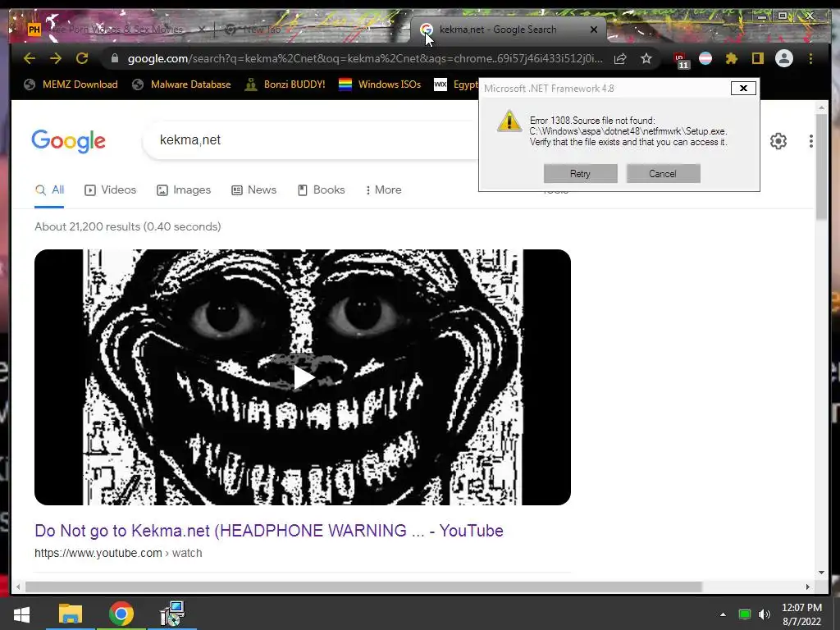840x630 pixels.
Task: Click the green network tray icon
Action: coord(745,614)
